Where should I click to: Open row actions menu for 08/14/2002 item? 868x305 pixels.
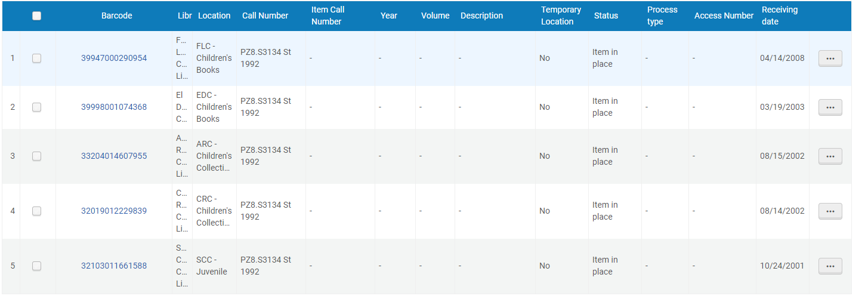[830, 211]
